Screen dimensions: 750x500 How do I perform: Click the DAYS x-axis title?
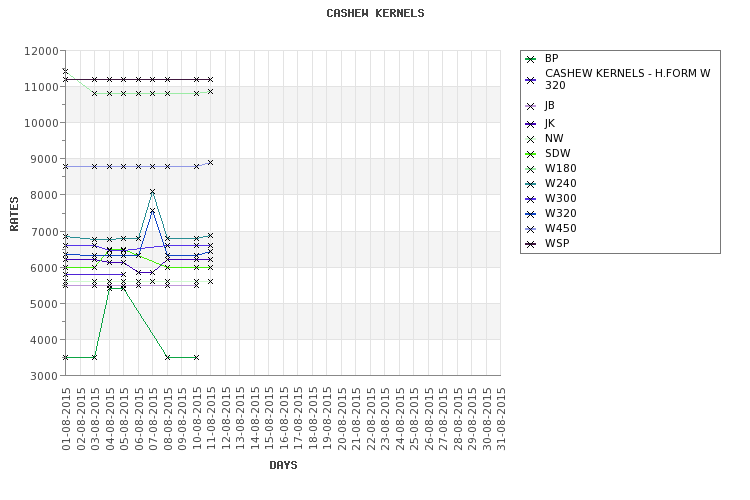click(x=283, y=465)
